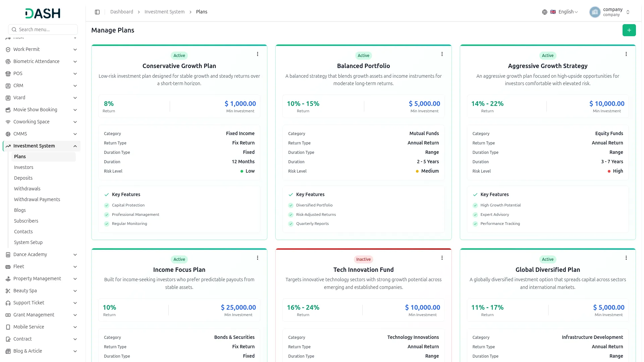Click the Inactive badge on Tech Innovation Fund
644x362 pixels.
pos(364,259)
